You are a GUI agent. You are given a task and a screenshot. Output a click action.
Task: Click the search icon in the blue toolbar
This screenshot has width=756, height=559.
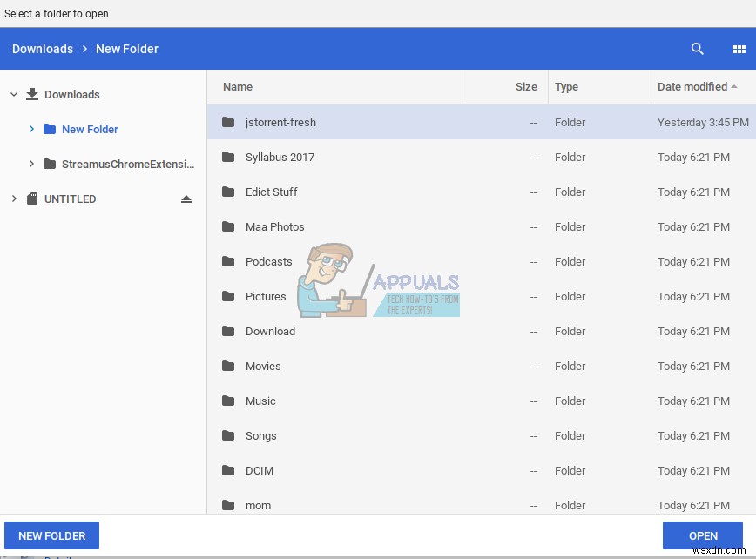coord(697,49)
